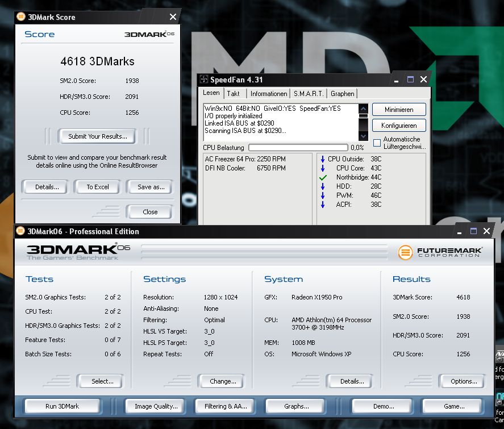This screenshot has height=429, width=504.
Task: Switch to the Takt tab
Action: [x=233, y=94]
